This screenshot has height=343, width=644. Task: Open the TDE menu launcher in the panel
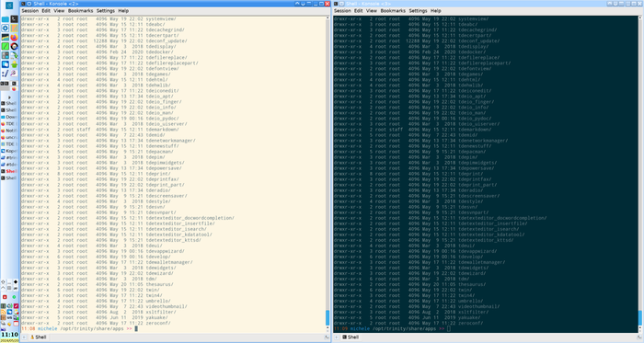click(9, 6)
